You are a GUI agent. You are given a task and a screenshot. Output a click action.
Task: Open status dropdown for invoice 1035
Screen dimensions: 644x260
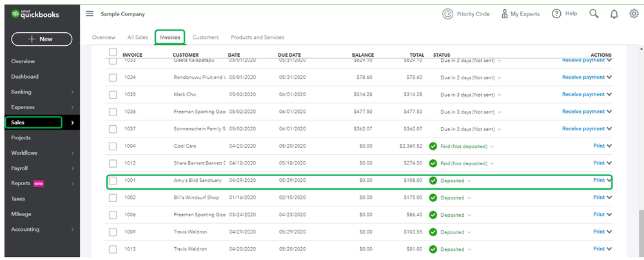(500, 95)
